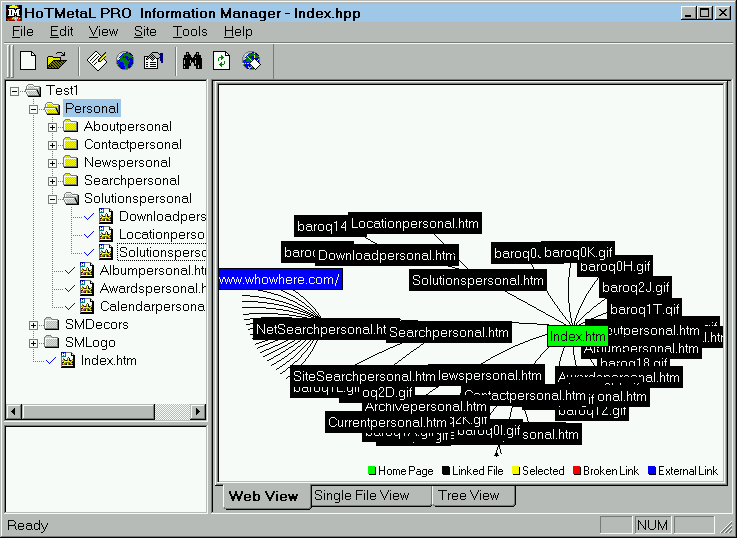The image size is (737, 538).
Task: Click the tree panel scroll right arrow
Action: pos(198,412)
